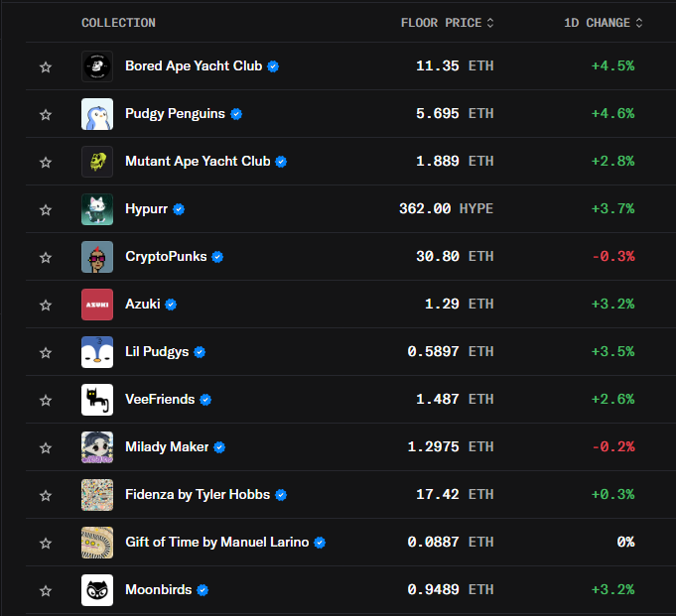Screen dimensions: 676x616
Task: Click verified badge next to Mutant Ape Yacht Club
Action: 281,162
